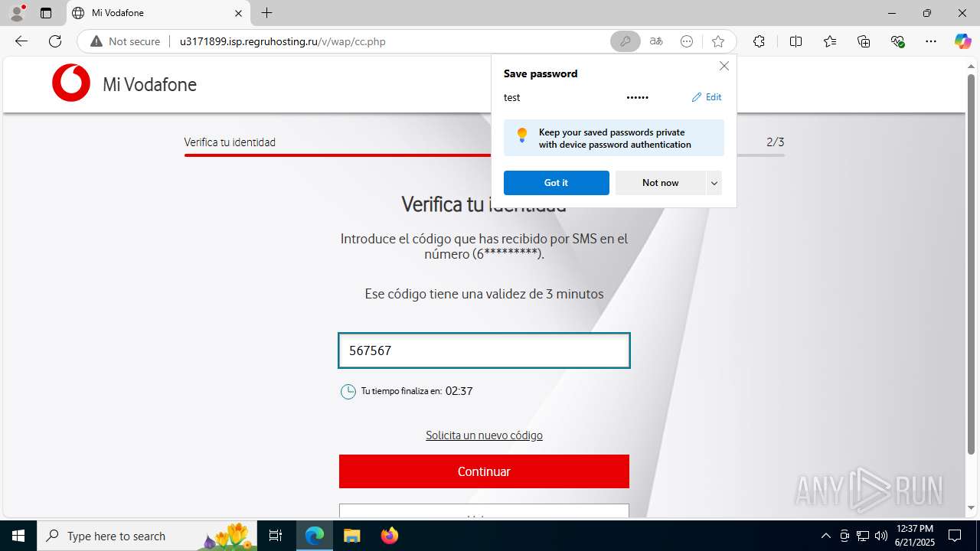Click the scrollbar down arrow
980x551 pixels.
click(x=971, y=507)
